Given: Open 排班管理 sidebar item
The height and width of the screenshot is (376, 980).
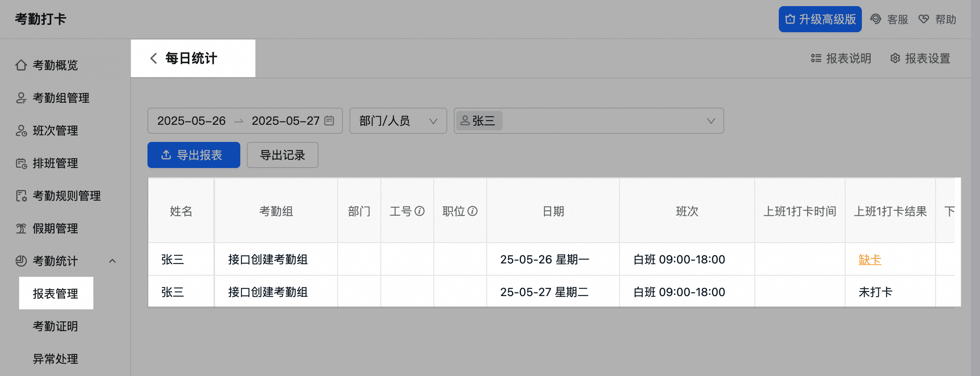Looking at the screenshot, I should pos(55,163).
